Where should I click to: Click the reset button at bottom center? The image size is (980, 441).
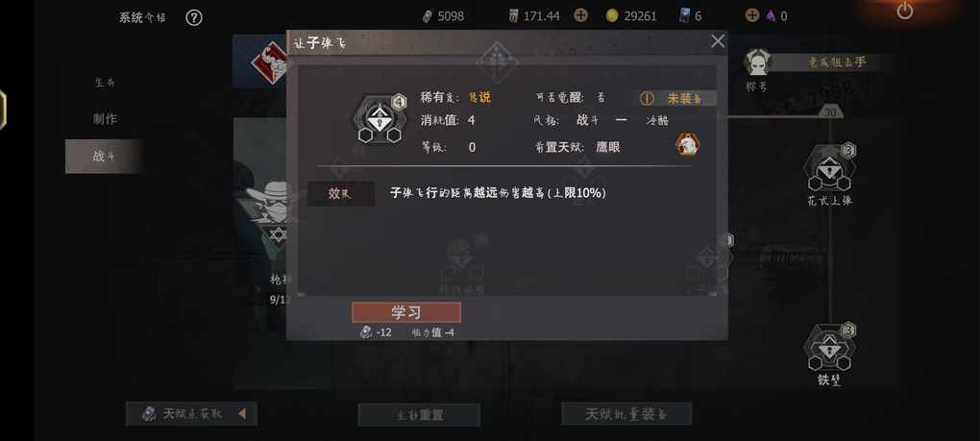coord(419,415)
